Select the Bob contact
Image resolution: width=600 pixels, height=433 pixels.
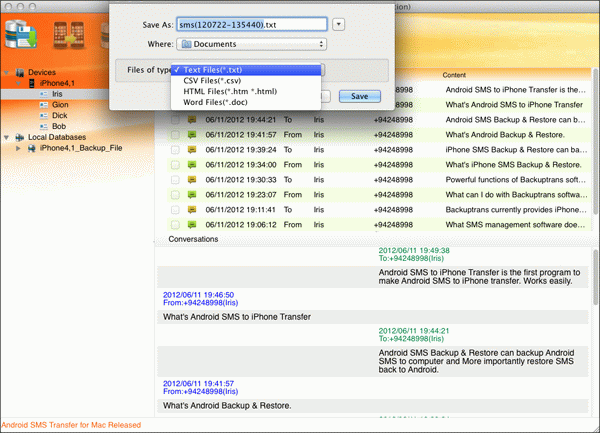click(59, 126)
